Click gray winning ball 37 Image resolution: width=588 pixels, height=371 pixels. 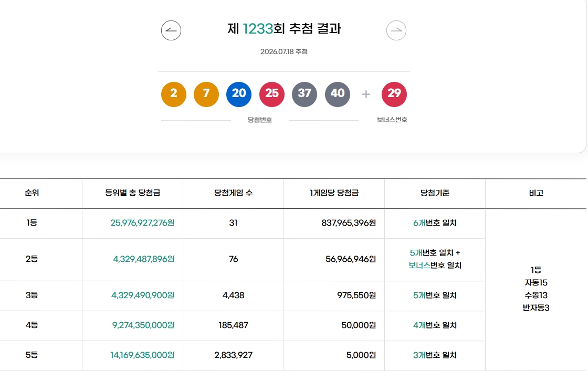click(304, 94)
